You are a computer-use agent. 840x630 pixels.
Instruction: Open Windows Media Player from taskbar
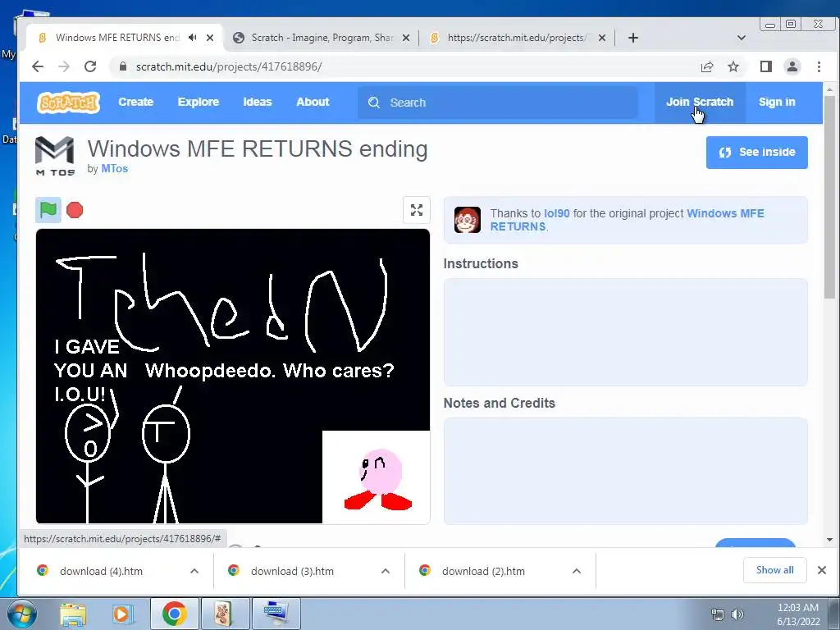point(122,614)
